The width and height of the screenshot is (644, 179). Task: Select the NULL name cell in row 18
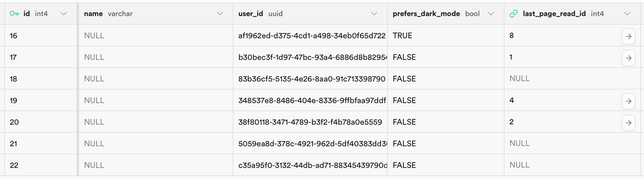pos(94,79)
